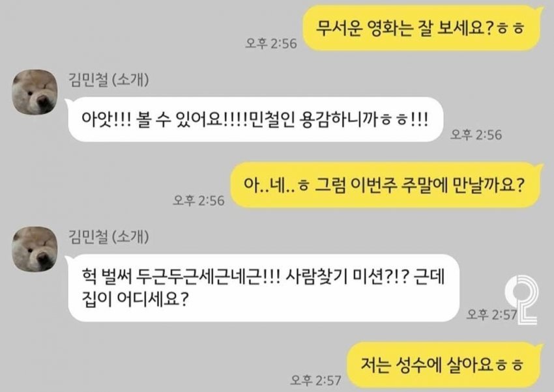
Task: Click the timestamp beside the 만날까요 bubble
Action: [x=199, y=201]
